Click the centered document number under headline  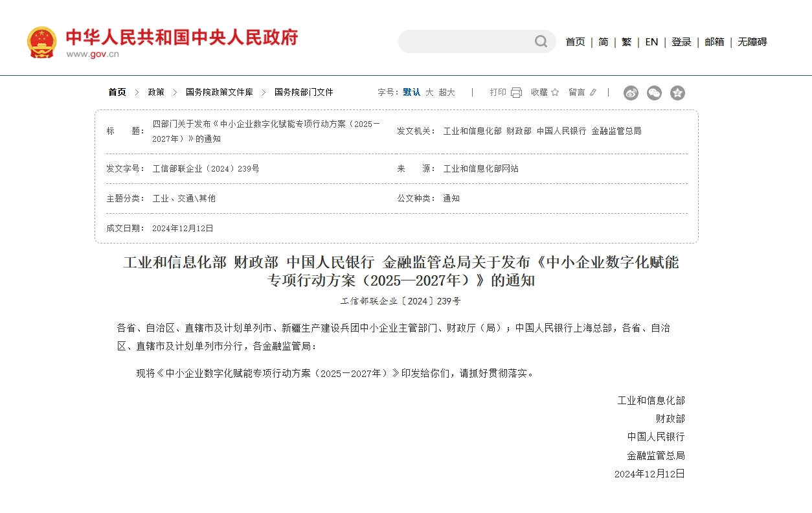(x=401, y=302)
